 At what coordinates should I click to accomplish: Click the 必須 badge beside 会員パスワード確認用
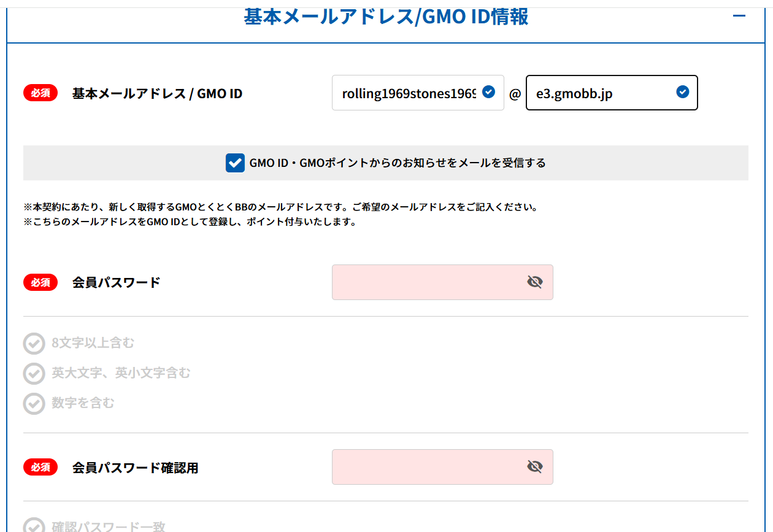pyautogui.click(x=40, y=467)
